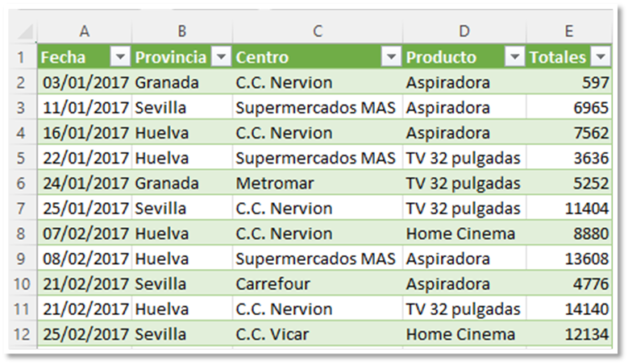Viewport: 628px width, 364px height.
Task: Click cell with date 03/01/2017
Action: click(85, 83)
